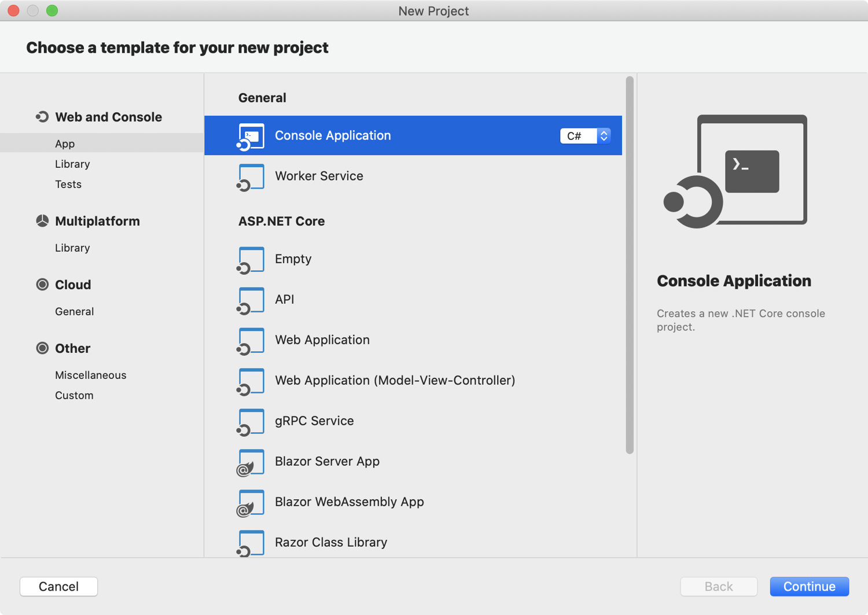Click the Continue button

pos(809,586)
